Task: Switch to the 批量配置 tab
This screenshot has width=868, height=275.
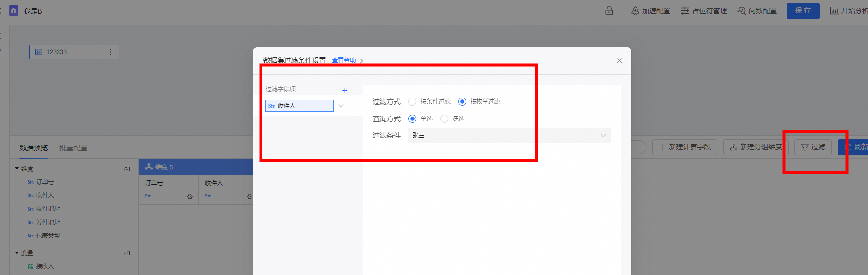Action: coord(73,148)
